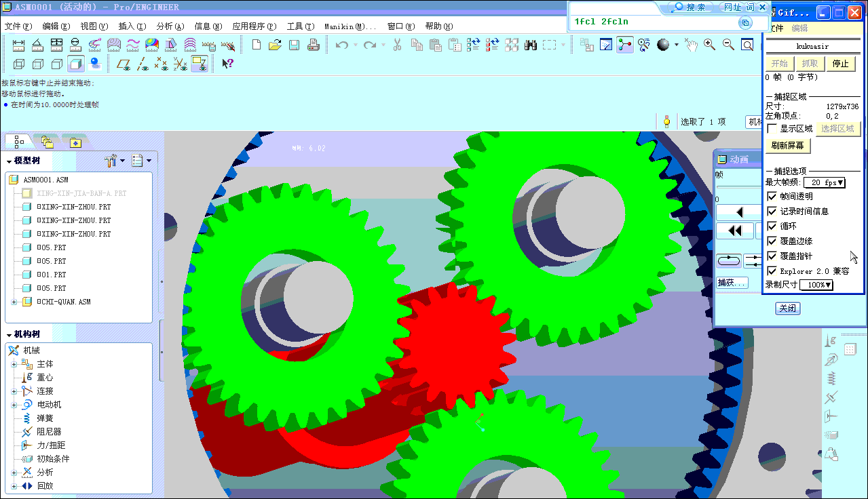This screenshot has width=868, height=499.
Task: Expand the 电动机 node in mechanism tree
Action: 14,405
